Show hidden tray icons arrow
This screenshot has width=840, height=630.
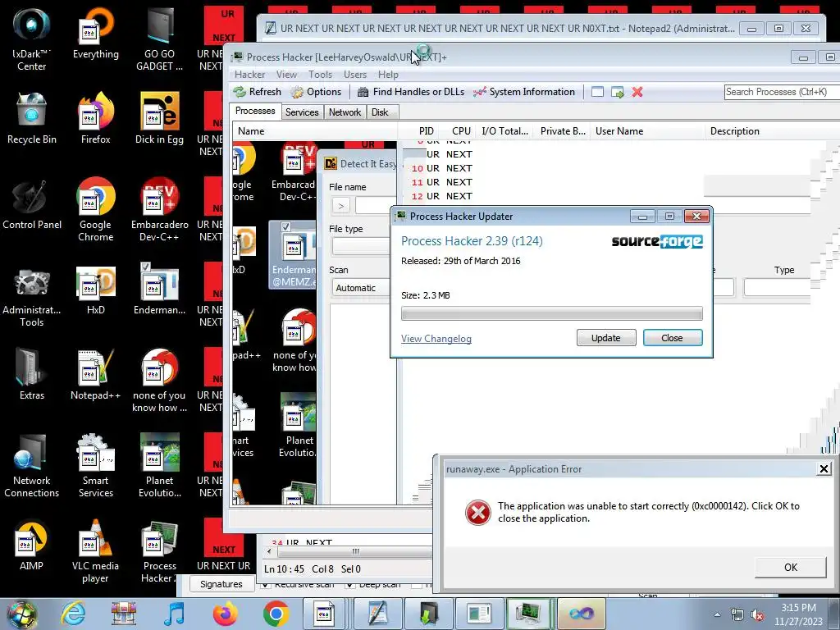tap(717, 614)
